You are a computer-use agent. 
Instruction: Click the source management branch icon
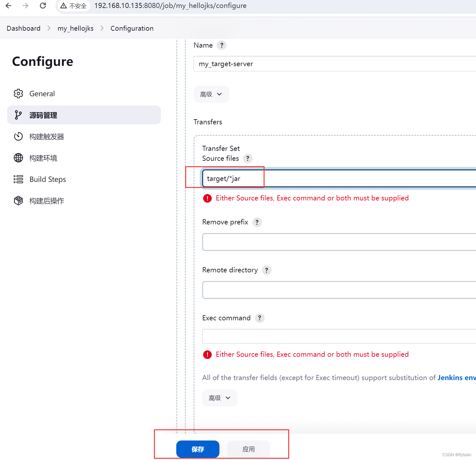(19, 115)
